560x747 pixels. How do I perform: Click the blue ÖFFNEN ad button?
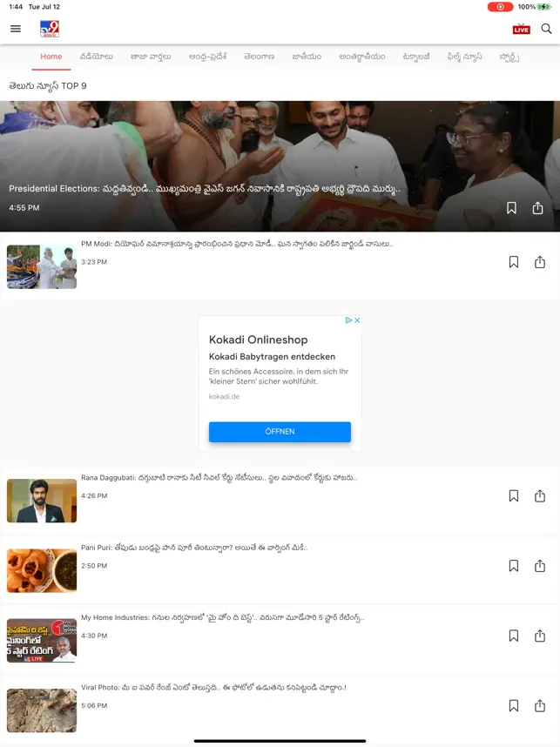[x=280, y=432]
